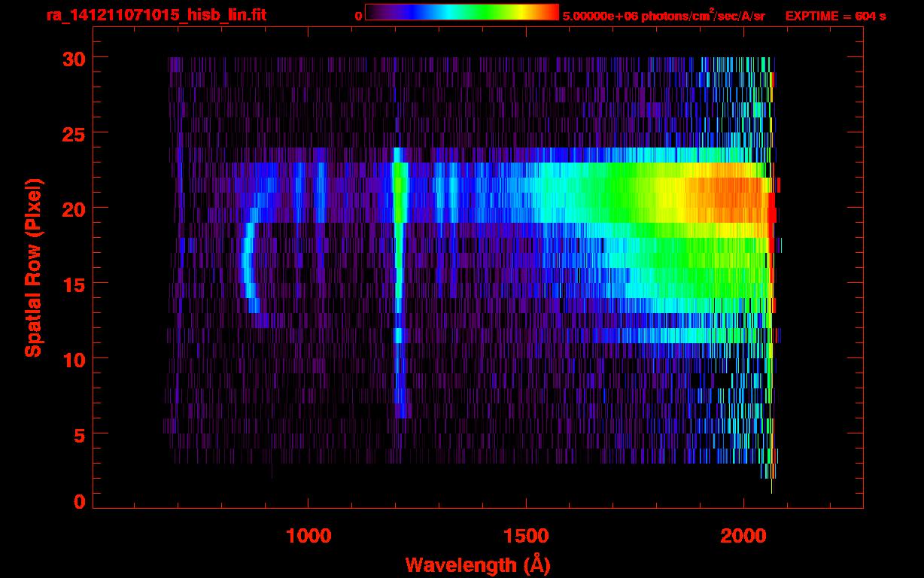This screenshot has height=578, width=924.
Task: Click the x-axis tick label 1000
Action: pyautogui.click(x=309, y=536)
